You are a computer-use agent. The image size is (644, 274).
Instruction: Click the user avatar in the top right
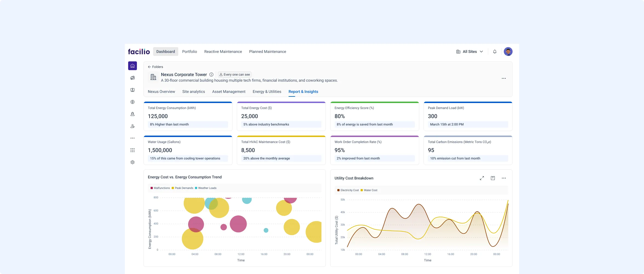(x=508, y=51)
